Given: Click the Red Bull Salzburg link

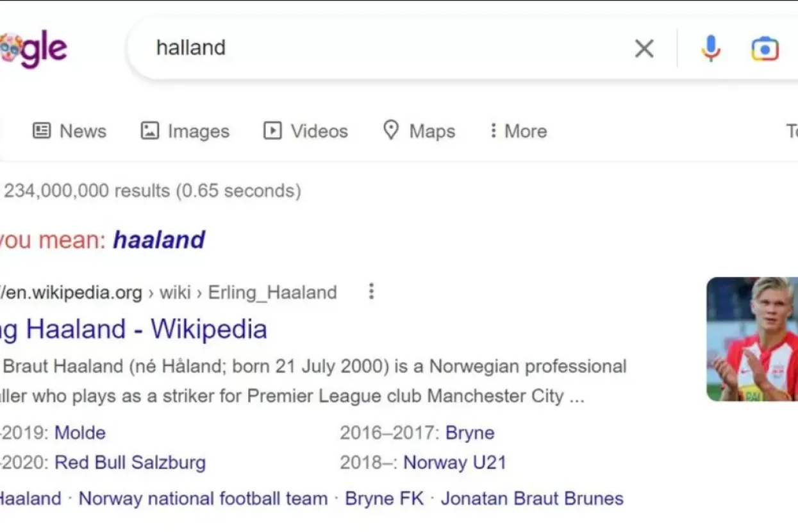Looking at the screenshot, I should [130, 462].
